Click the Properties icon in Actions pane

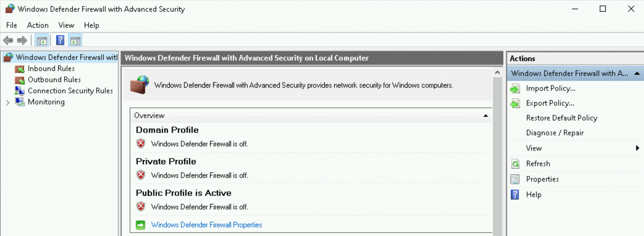(x=515, y=179)
